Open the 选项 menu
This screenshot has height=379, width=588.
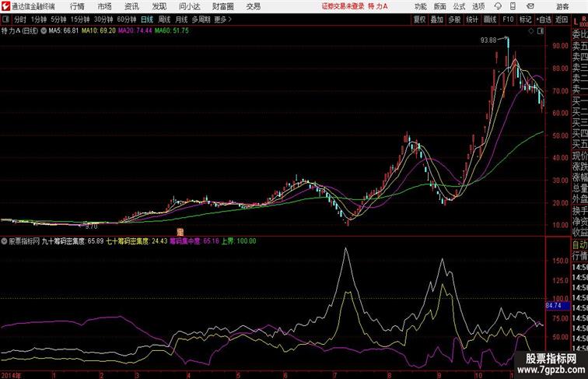(478, 6)
